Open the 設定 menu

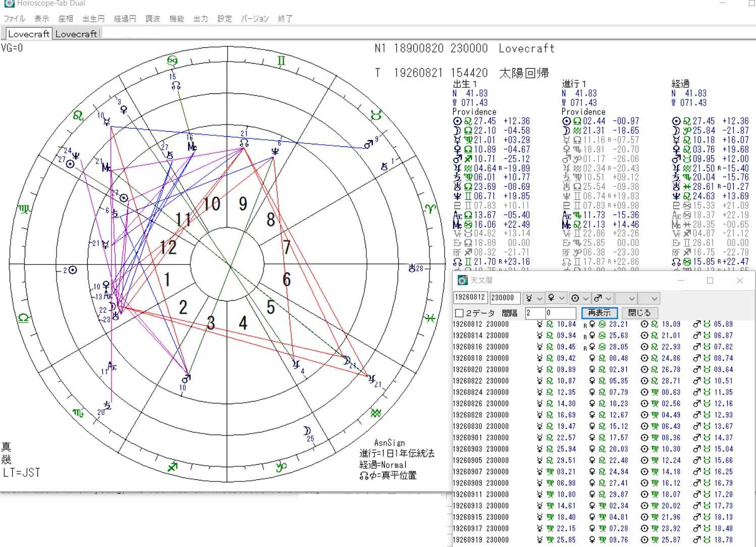click(225, 19)
